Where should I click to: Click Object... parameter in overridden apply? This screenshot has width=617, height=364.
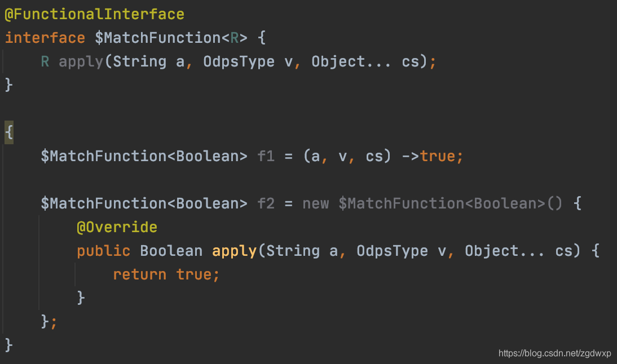click(x=504, y=251)
